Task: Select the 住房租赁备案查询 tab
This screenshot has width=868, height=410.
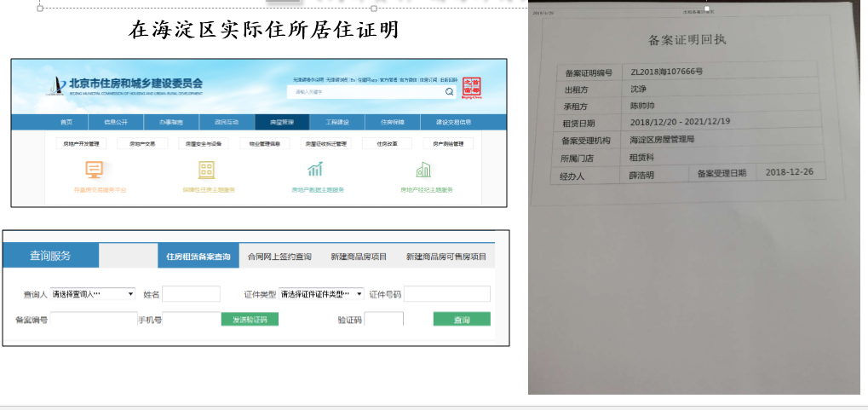Action: point(198,257)
